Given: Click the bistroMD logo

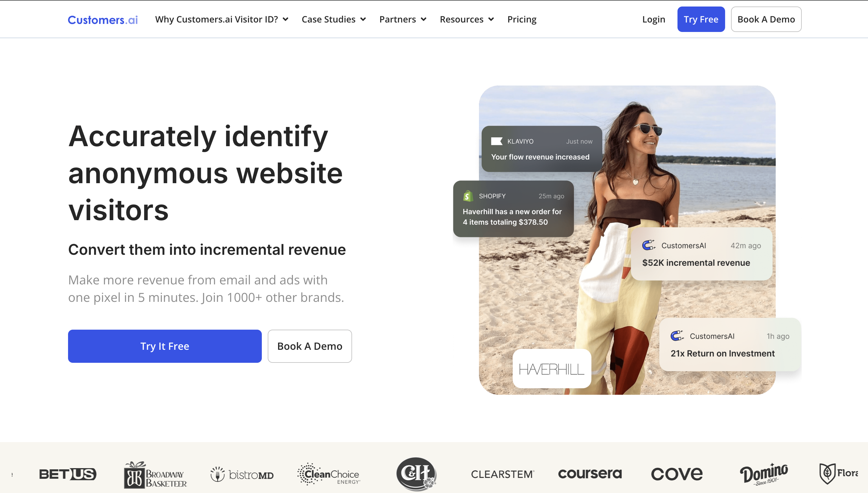Looking at the screenshot, I should 242,474.
